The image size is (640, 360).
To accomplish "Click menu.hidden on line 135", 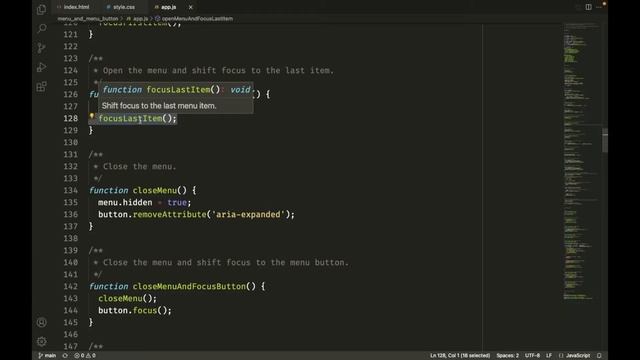I will [125, 202].
